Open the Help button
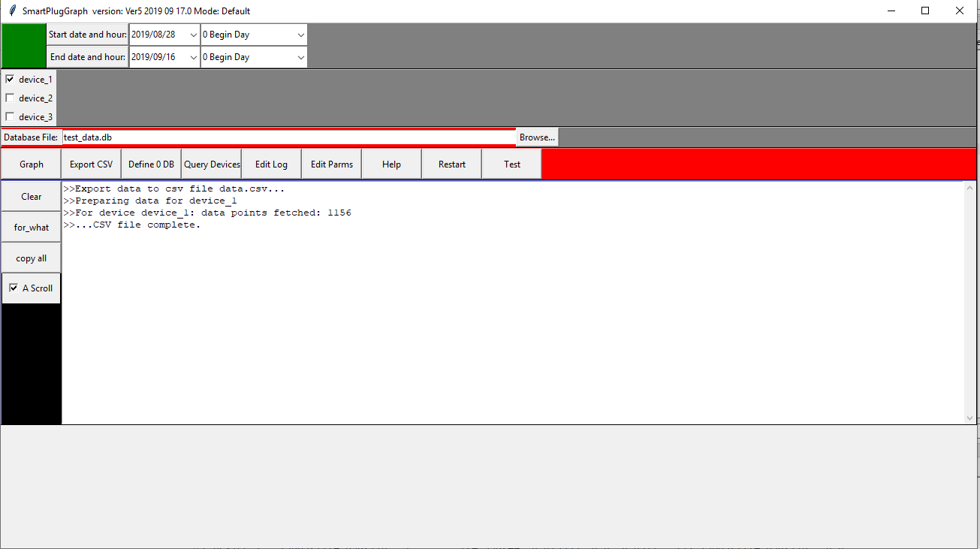The height and width of the screenshot is (549, 980). point(391,164)
